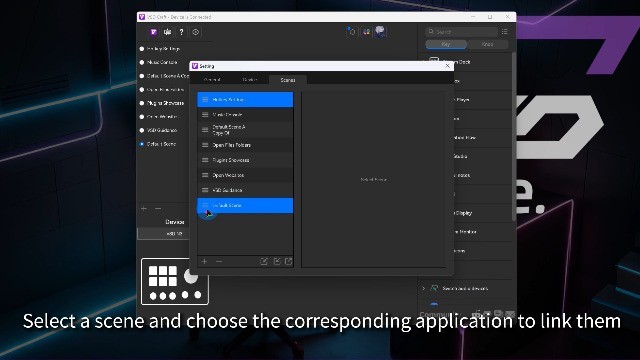Open the help question mark icon
640x360 pixels.
tap(181, 32)
